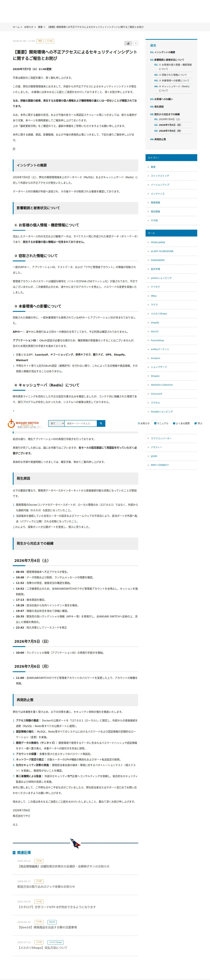
Task: Open related article 配送方法の取り込みロジック改善のお知らせ
Action: pos(46,886)
